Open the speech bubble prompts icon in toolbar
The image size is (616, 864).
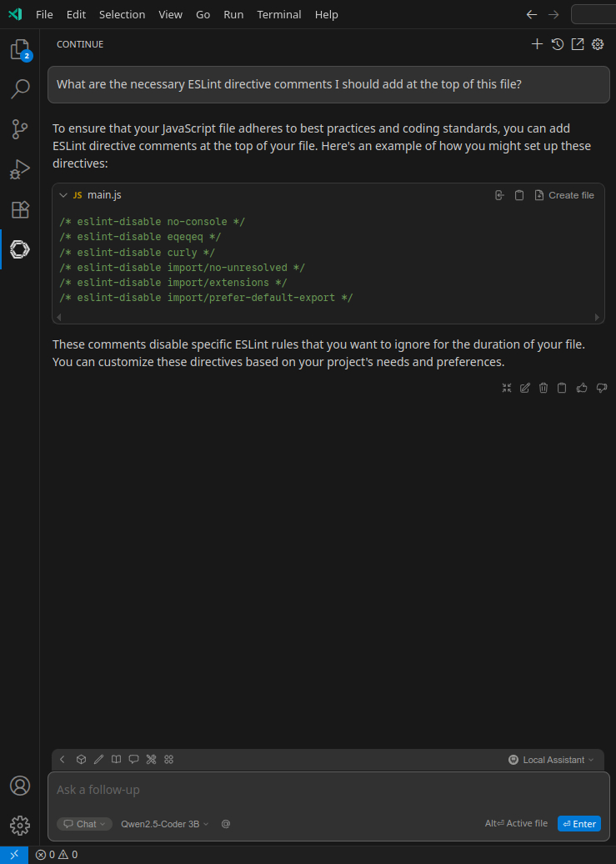click(x=134, y=759)
